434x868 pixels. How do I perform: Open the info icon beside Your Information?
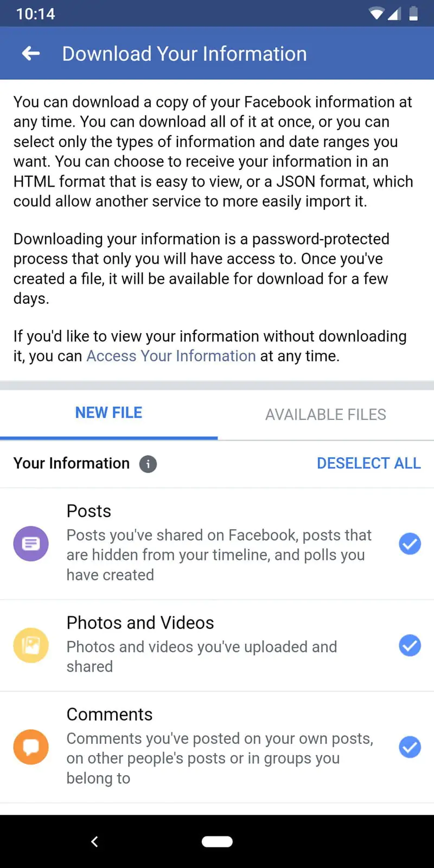(148, 464)
